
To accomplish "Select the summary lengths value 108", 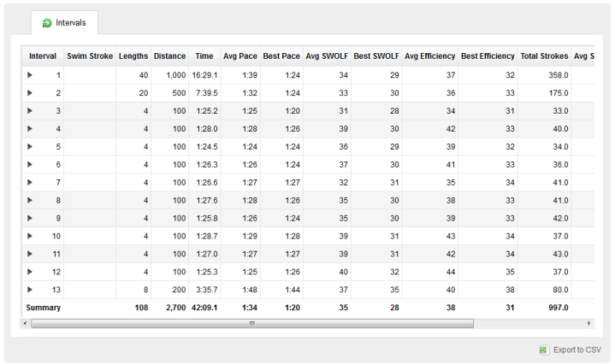I will tap(142, 308).
